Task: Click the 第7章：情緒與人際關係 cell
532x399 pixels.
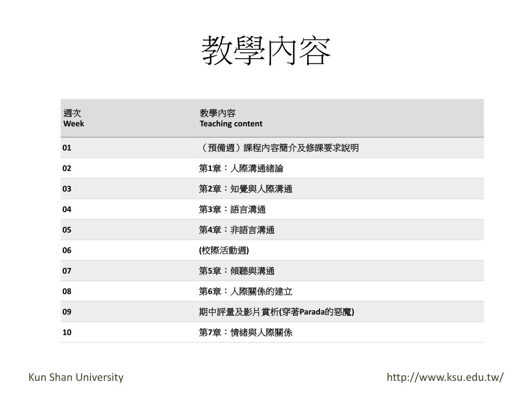Action: (x=340, y=332)
